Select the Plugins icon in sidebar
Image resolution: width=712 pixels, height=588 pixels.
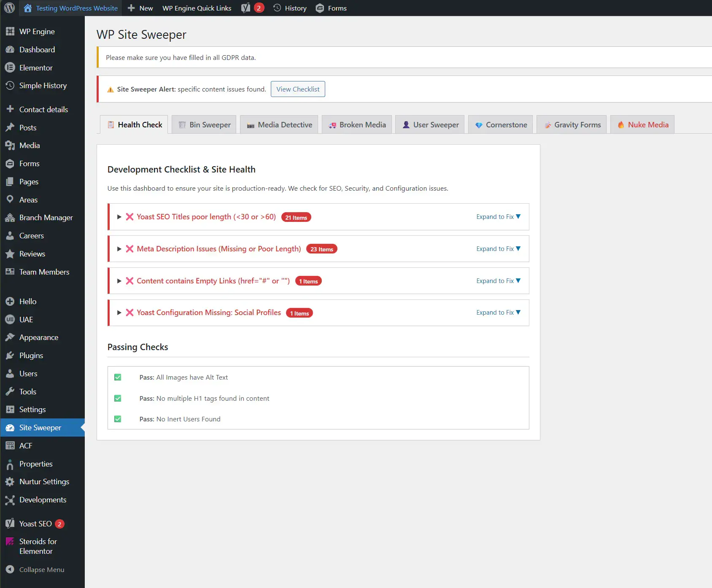point(10,356)
